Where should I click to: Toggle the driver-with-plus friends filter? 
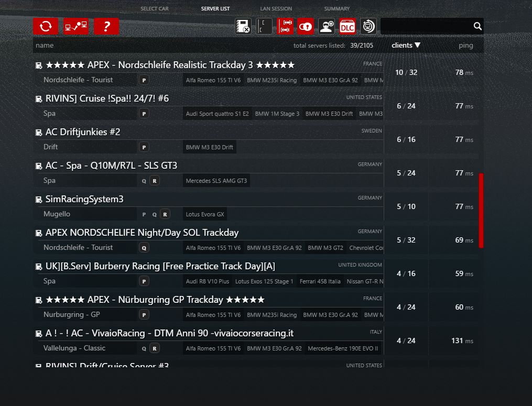(327, 26)
